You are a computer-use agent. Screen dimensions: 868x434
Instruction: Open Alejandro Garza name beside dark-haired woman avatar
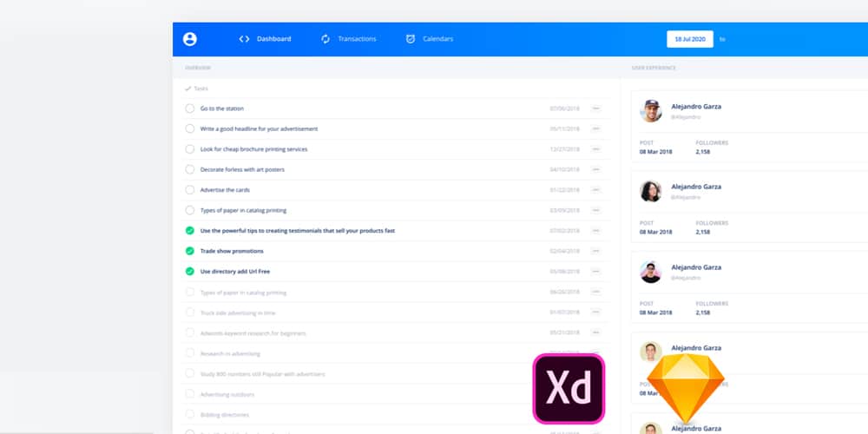(x=696, y=187)
